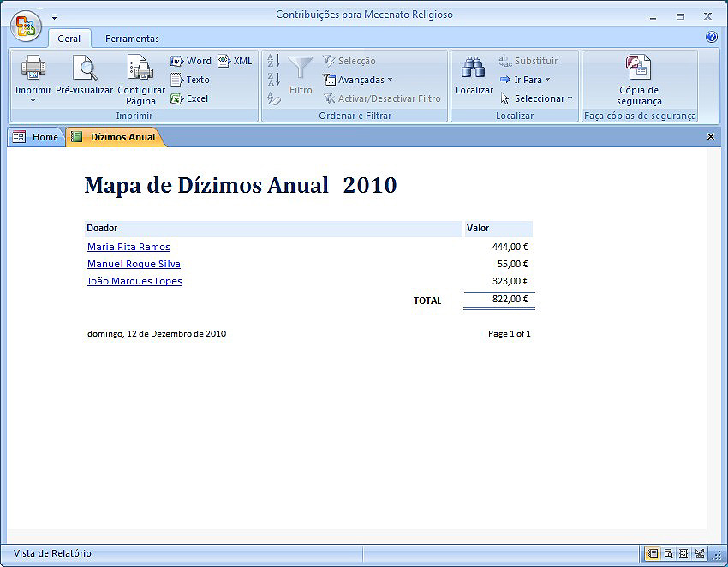
Task: Switch to the Home document tab
Action: tap(36, 137)
